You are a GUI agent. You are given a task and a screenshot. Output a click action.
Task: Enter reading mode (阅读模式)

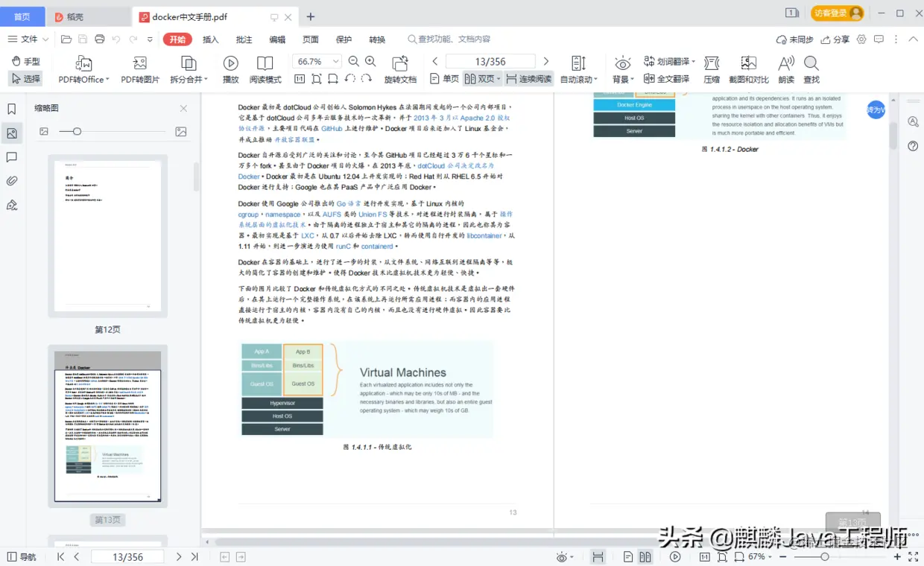265,69
